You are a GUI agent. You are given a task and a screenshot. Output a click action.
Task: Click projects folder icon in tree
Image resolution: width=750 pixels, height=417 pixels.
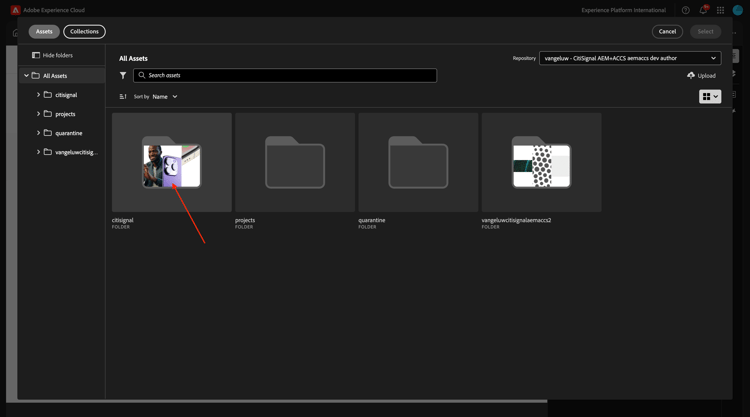pyautogui.click(x=48, y=114)
